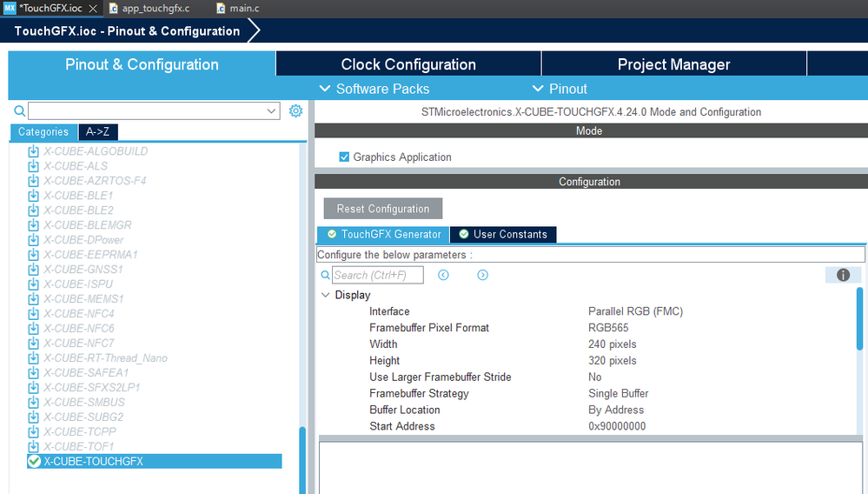Click the Buffer Location value By Address
Viewport: 868px width, 494px height.
(x=616, y=410)
